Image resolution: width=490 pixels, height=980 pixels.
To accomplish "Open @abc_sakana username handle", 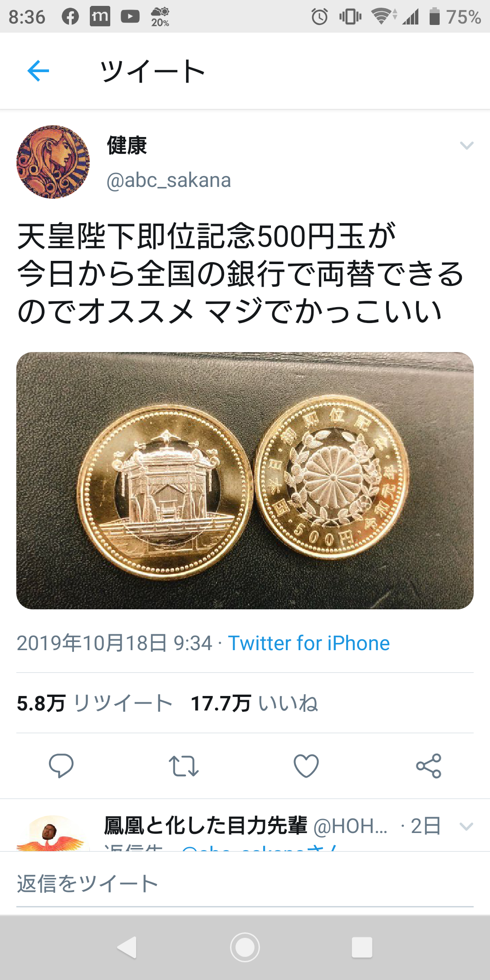I will tap(169, 181).
